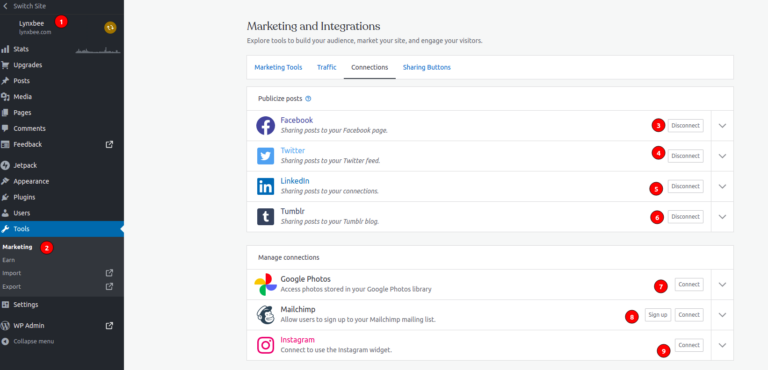Click the LinkedIn logo icon
The image size is (768, 370).
coord(265,187)
